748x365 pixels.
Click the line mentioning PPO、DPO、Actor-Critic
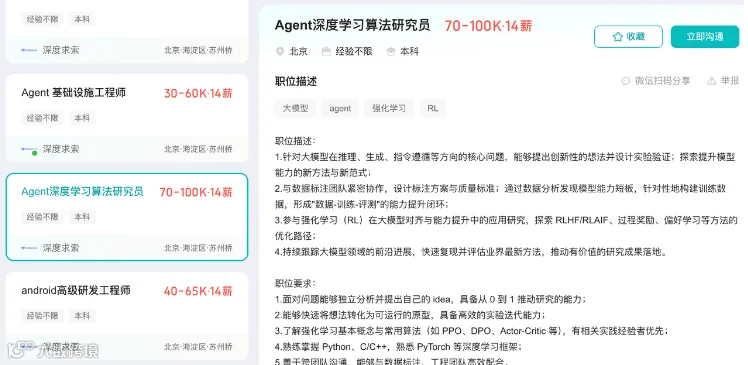point(472,331)
